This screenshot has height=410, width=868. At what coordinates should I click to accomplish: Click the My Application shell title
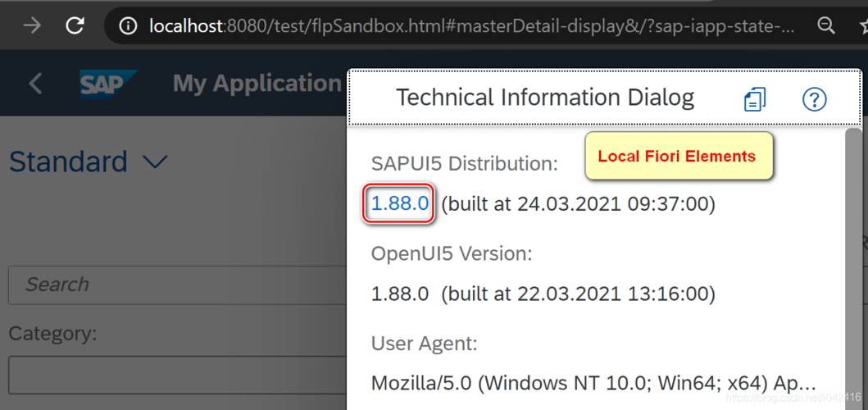tap(257, 84)
